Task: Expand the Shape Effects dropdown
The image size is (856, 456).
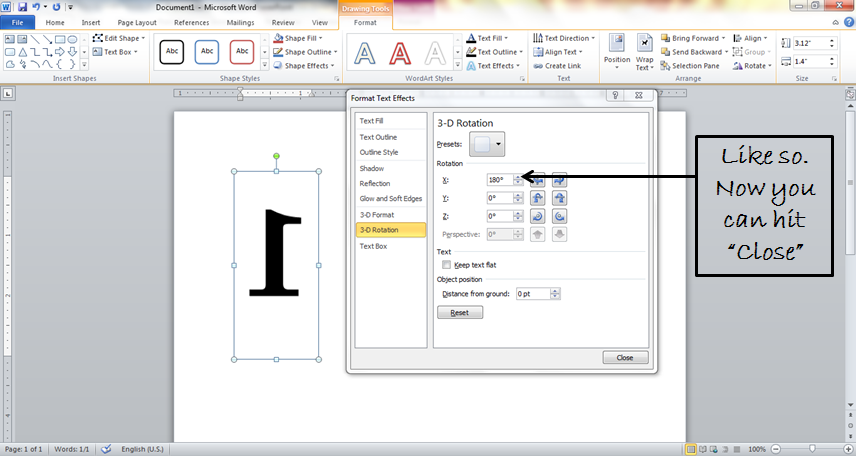Action: 311,66
